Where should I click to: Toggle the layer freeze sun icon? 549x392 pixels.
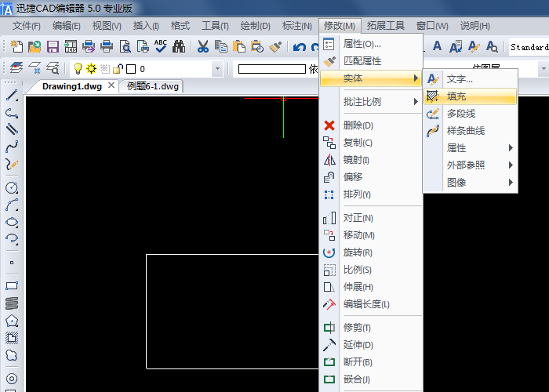tap(92, 69)
